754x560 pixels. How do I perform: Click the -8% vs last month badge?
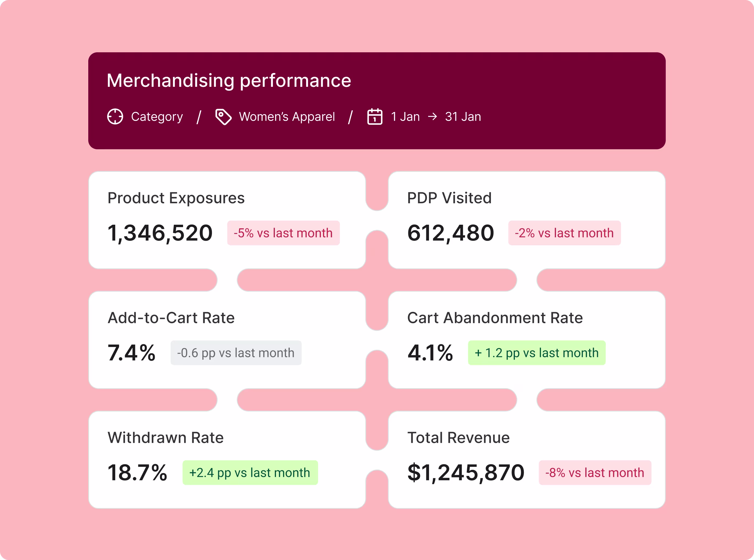tap(595, 473)
